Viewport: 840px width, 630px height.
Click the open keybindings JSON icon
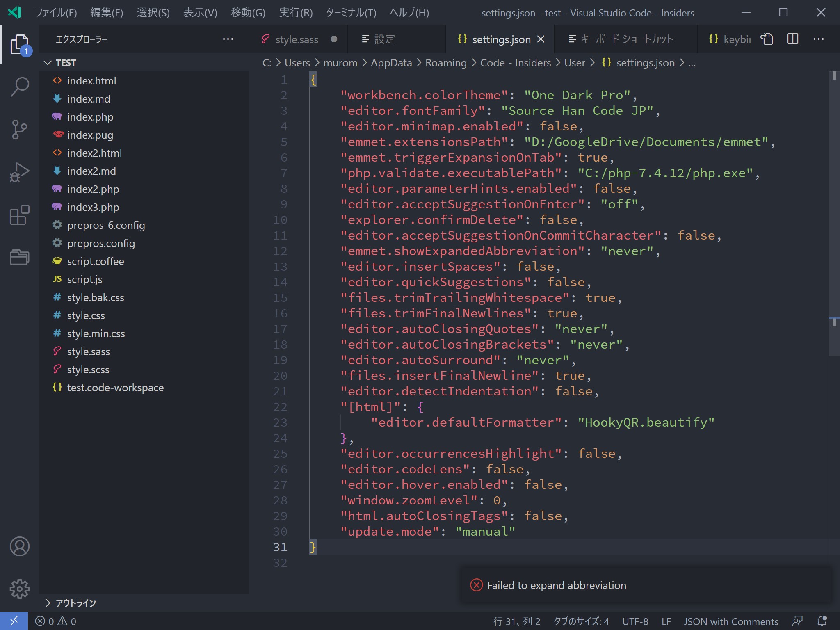pos(767,39)
